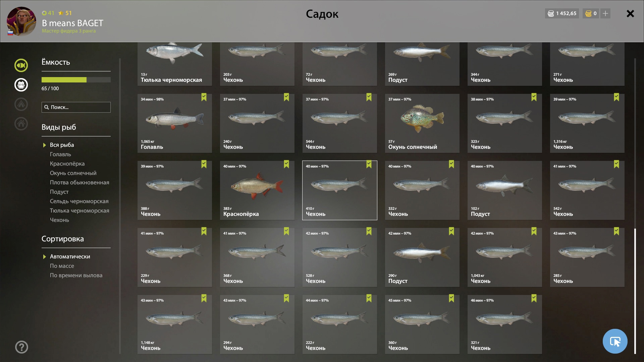Click the blue multi-select cursor button
Viewport: 644px width, 362px height.
point(615,341)
